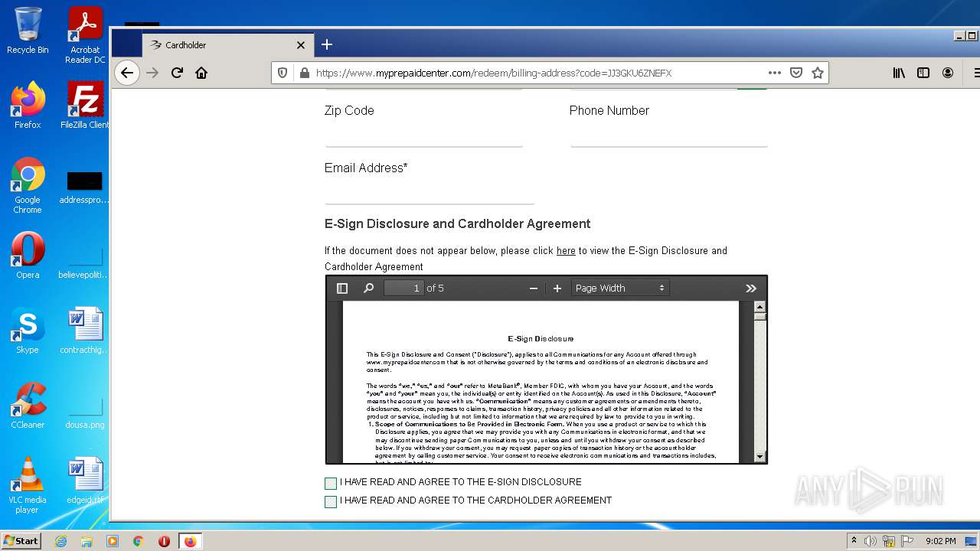Open contracthig Word document on desktop
Image resolution: width=980 pixels, height=551 pixels.
[x=85, y=330]
